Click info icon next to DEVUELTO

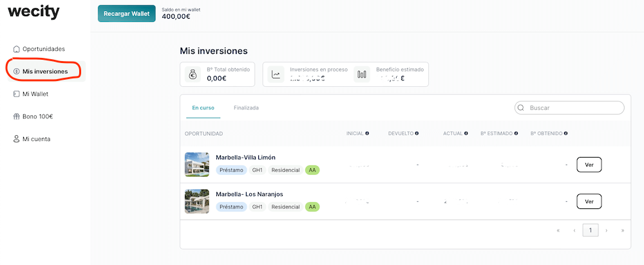pyautogui.click(x=417, y=133)
